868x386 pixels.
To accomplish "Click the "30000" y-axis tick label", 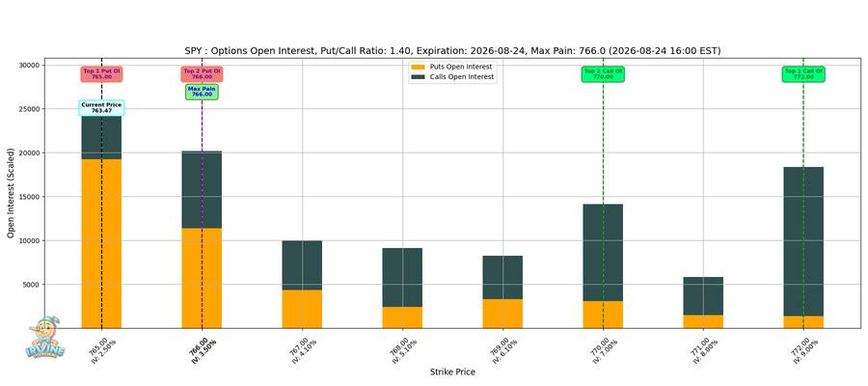I will pyautogui.click(x=30, y=65).
